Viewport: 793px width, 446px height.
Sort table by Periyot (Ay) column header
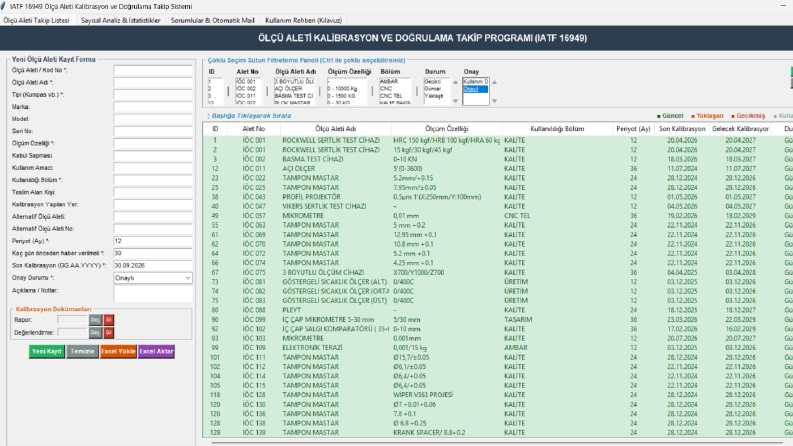(633, 129)
